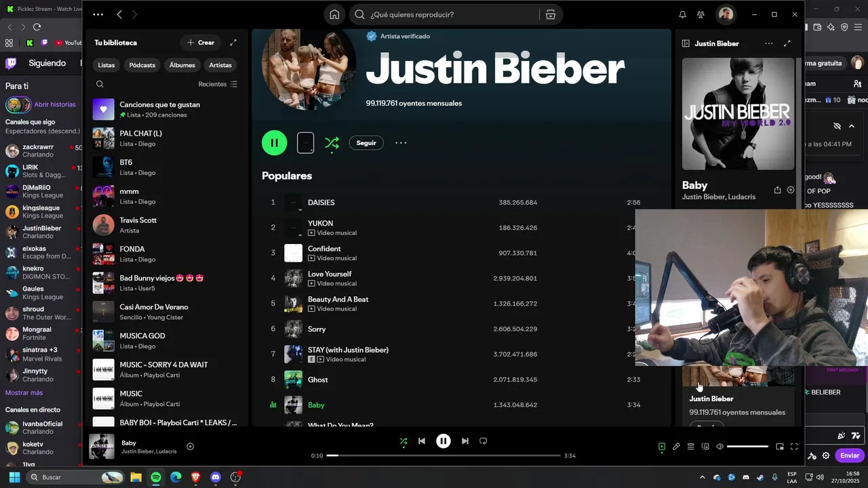The image size is (868, 488).
Task: Reload the browser page
Action: point(37,27)
